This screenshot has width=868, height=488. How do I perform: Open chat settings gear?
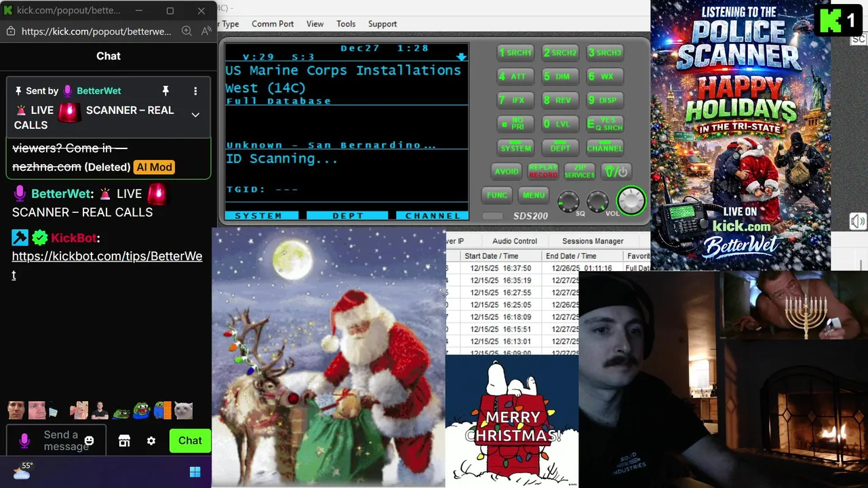click(x=151, y=441)
